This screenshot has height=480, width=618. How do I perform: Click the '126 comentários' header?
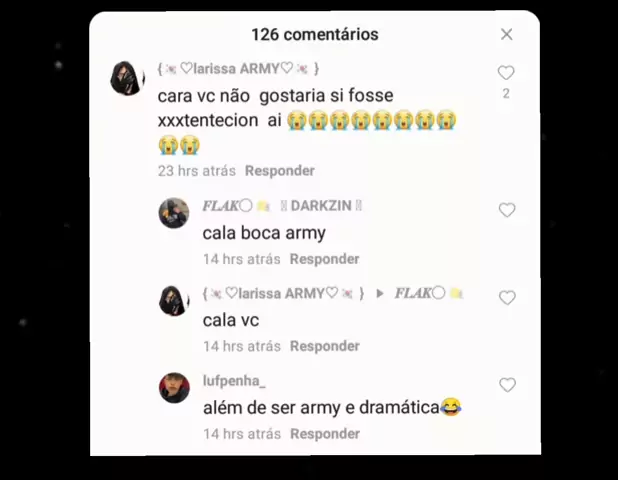pos(315,35)
